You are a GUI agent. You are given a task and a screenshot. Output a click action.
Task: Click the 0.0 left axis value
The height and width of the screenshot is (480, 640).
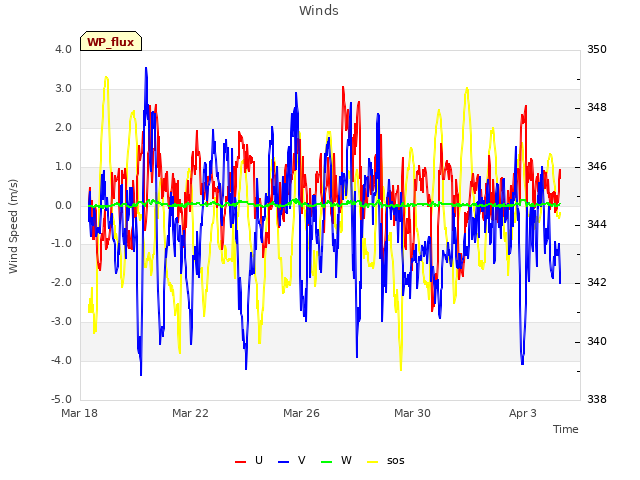(63, 205)
